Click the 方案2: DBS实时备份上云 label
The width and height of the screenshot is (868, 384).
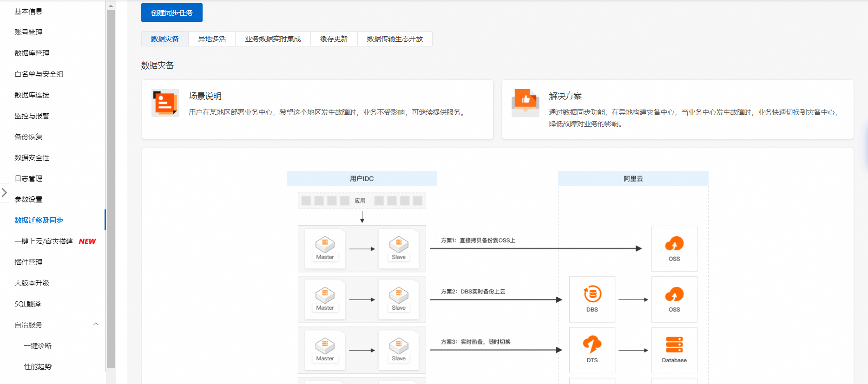[473, 292]
